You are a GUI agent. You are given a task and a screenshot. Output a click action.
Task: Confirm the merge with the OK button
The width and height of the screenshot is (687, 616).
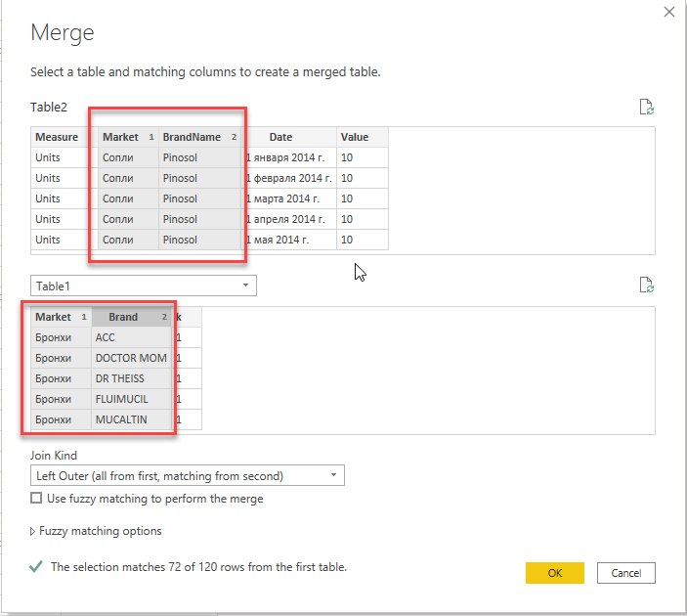click(x=555, y=573)
